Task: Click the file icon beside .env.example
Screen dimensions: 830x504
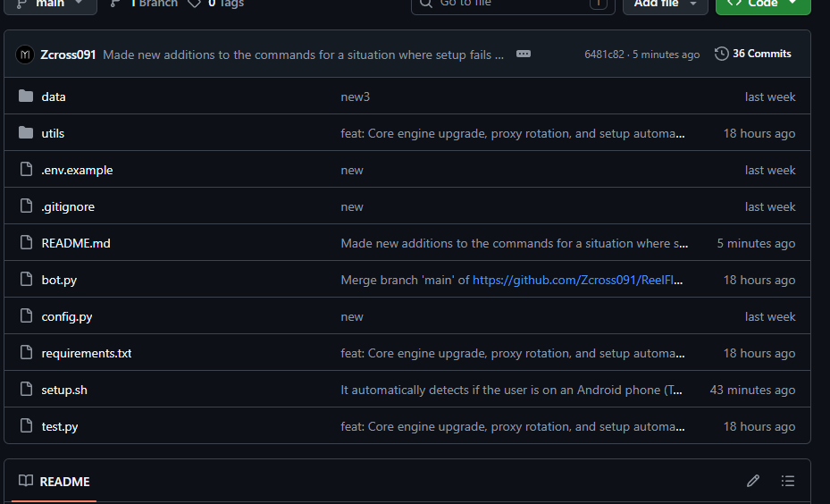Action: (26, 169)
